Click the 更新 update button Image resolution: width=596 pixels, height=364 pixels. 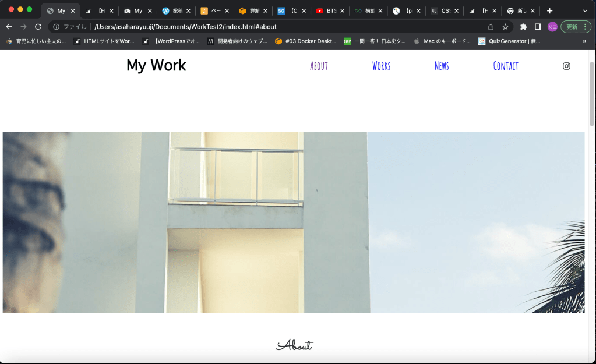pos(576,27)
